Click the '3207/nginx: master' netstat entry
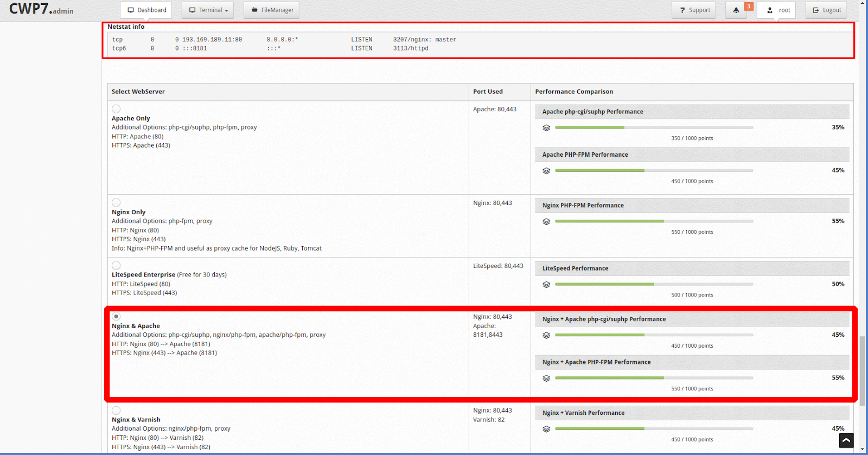The image size is (868, 455). click(x=425, y=40)
